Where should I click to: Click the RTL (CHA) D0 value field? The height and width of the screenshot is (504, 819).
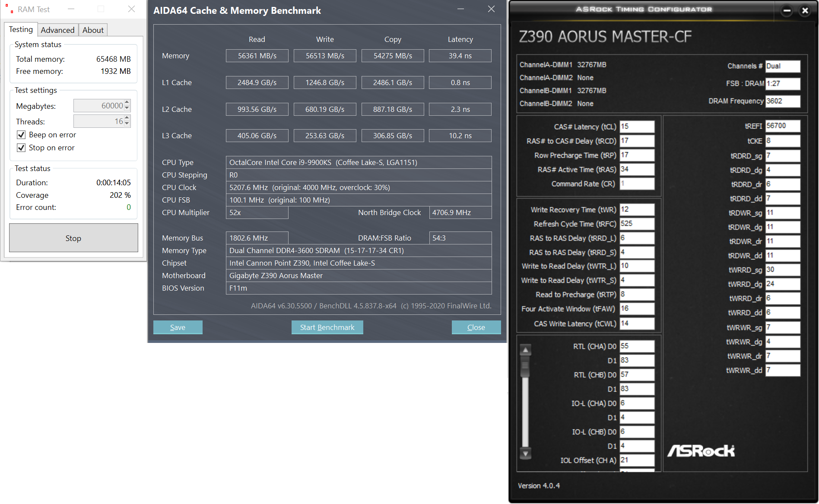(x=637, y=346)
